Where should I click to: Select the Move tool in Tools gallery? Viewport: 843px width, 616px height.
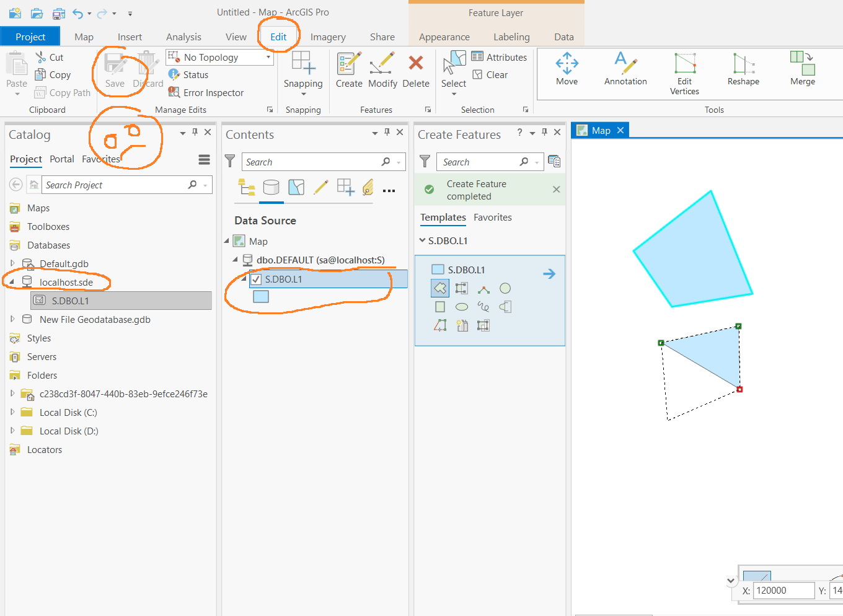pos(567,69)
